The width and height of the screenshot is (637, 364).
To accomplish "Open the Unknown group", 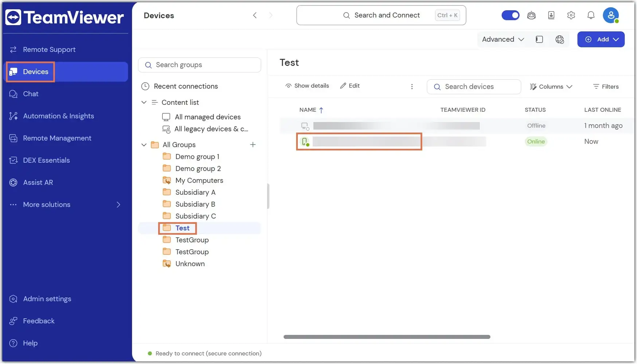I will click(190, 264).
